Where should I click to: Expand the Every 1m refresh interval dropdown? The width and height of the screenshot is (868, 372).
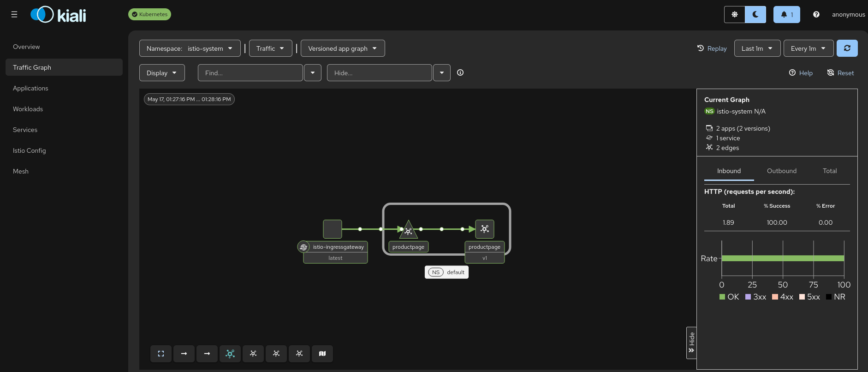tap(809, 48)
